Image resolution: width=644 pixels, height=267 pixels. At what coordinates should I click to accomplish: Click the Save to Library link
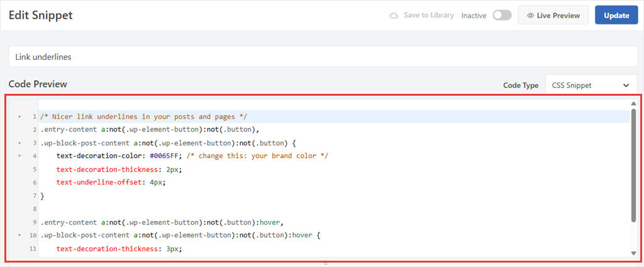(x=429, y=15)
